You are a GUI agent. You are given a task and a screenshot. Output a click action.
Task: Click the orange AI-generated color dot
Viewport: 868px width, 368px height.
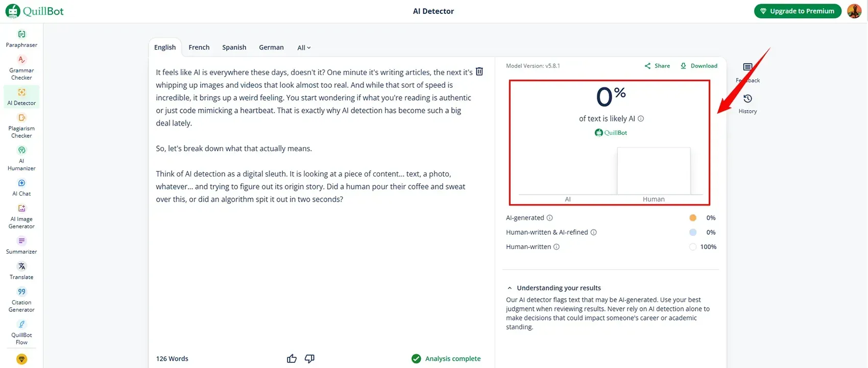pyautogui.click(x=693, y=218)
